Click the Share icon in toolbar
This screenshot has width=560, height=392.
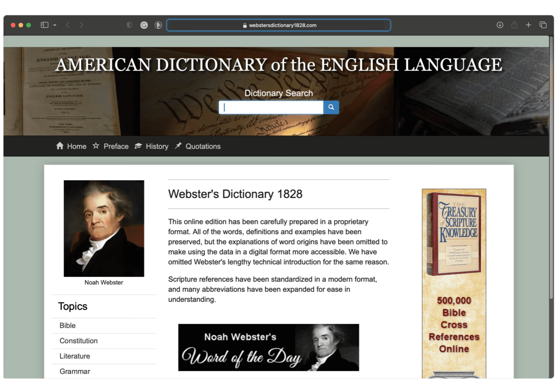pyautogui.click(x=514, y=25)
